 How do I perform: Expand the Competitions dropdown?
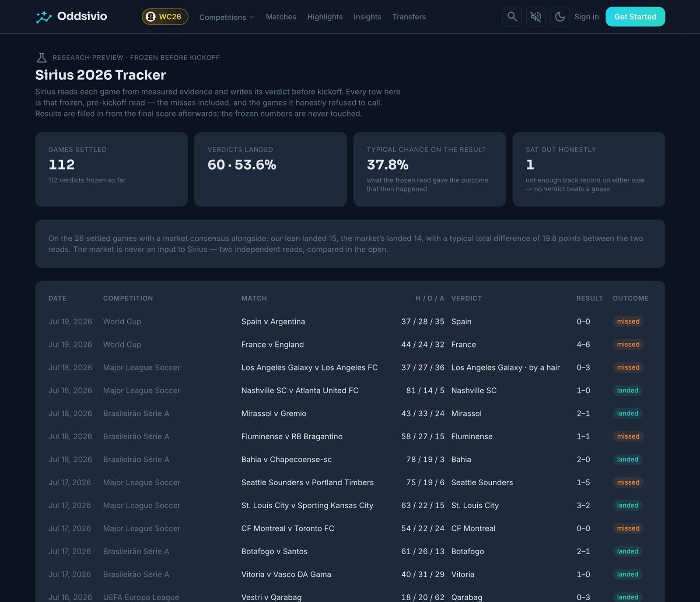click(x=226, y=17)
